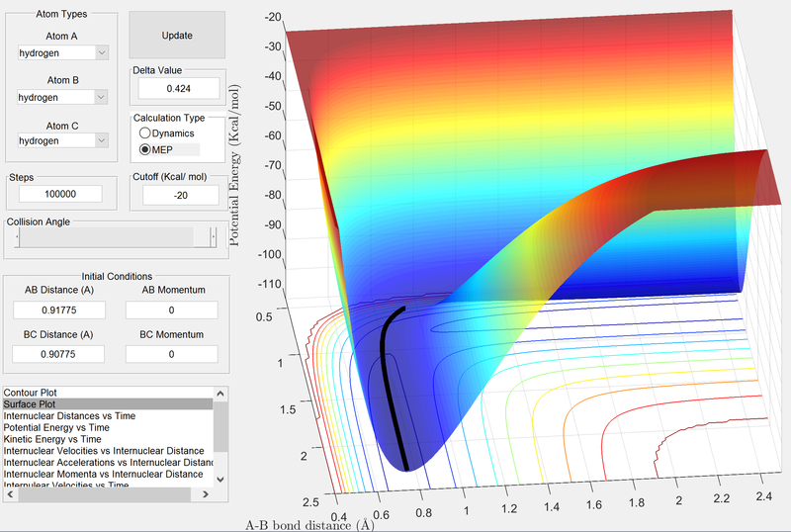Select the BC Distance input field

click(x=59, y=354)
